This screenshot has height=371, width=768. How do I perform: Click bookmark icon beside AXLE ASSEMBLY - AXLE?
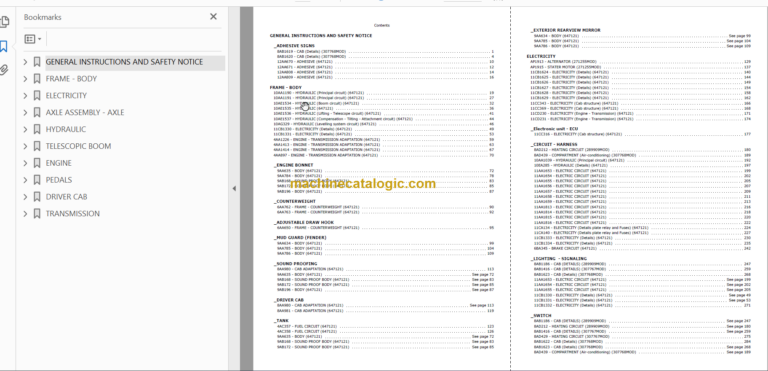tap(37, 113)
